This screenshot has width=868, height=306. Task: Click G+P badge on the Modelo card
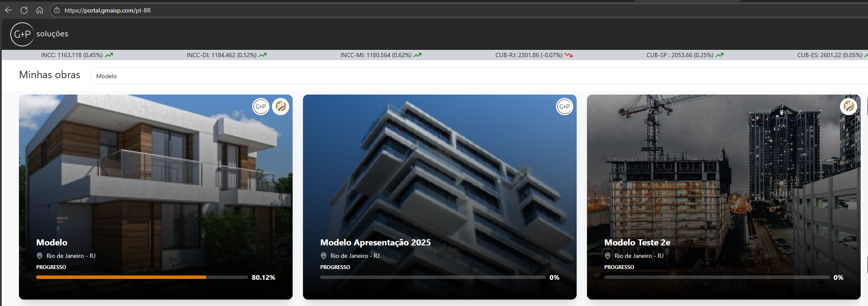261,107
